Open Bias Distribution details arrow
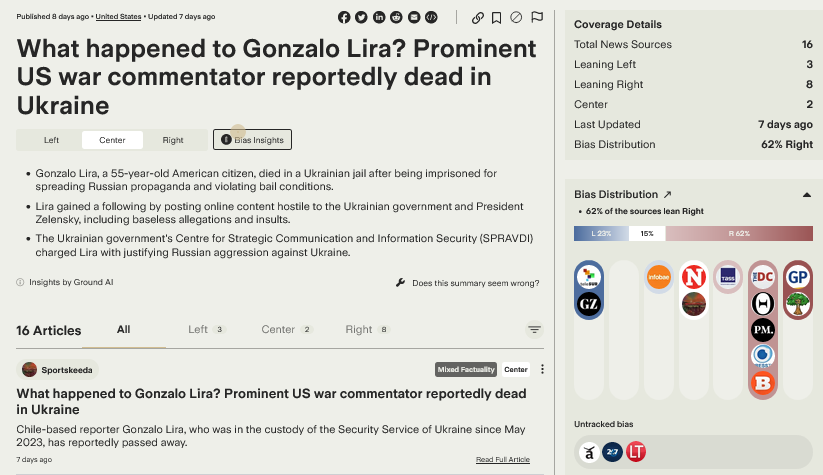Screen dimensions: 823x475 click(x=667, y=195)
